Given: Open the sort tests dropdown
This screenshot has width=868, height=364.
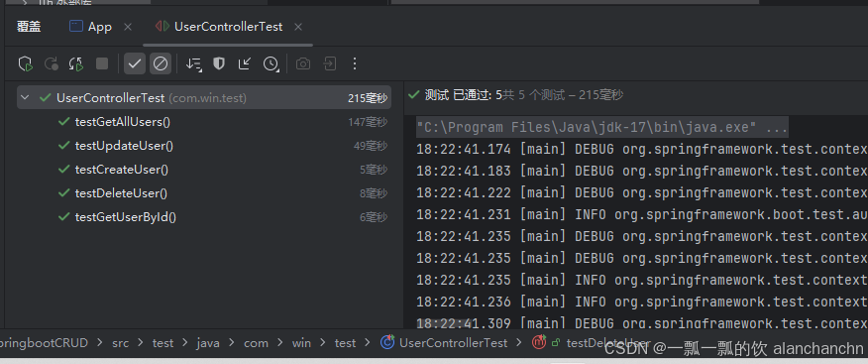Looking at the screenshot, I should click(x=194, y=63).
